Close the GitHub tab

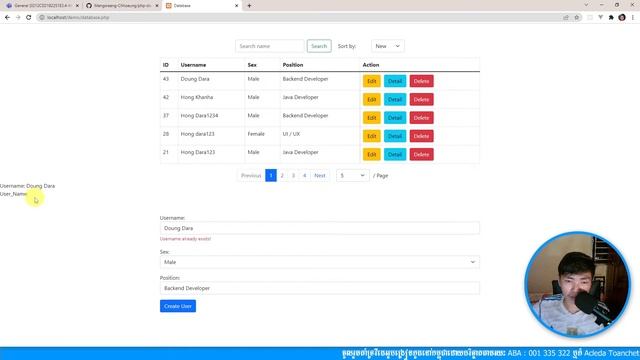pyautogui.click(x=157, y=6)
